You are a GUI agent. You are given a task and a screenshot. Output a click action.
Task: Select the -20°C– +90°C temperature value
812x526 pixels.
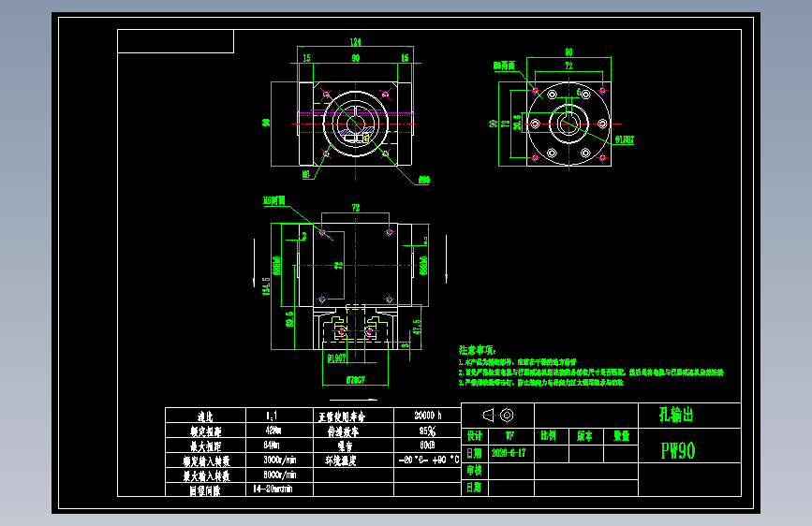click(429, 460)
